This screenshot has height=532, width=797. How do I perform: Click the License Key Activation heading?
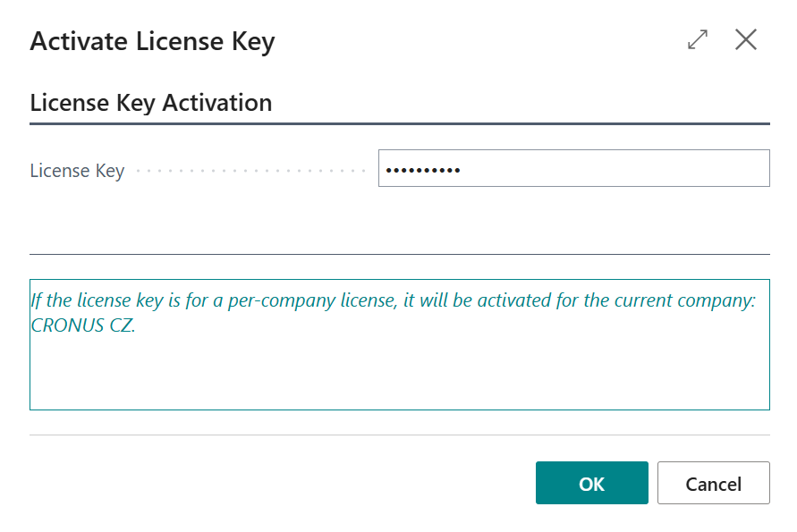(x=151, y=102)
